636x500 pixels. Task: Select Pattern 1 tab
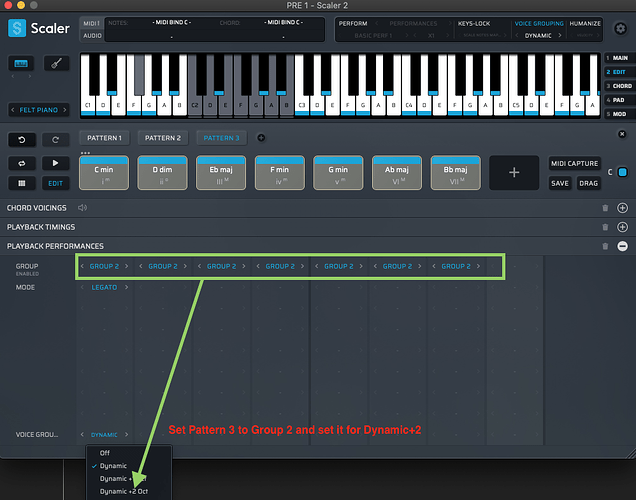point(104,138)
